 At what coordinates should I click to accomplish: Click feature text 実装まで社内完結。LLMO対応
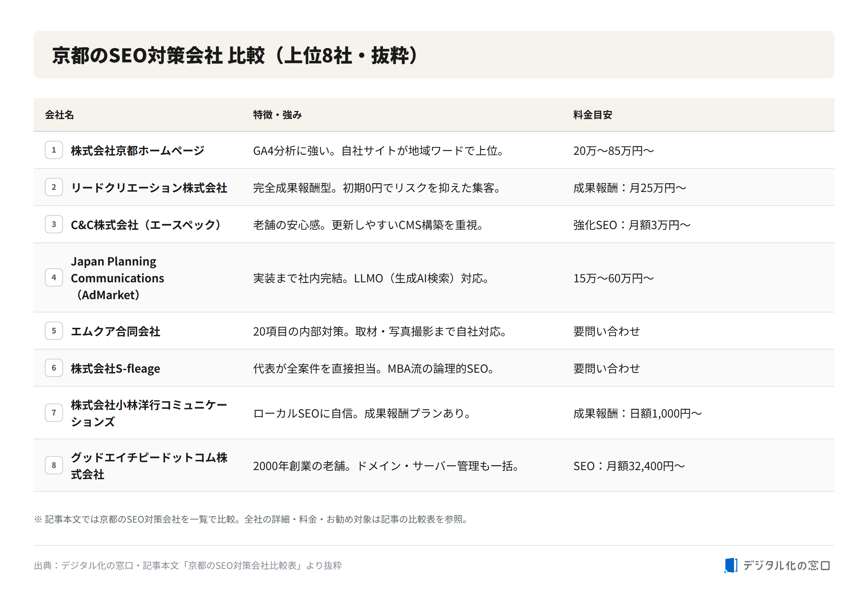pos(371,278)
